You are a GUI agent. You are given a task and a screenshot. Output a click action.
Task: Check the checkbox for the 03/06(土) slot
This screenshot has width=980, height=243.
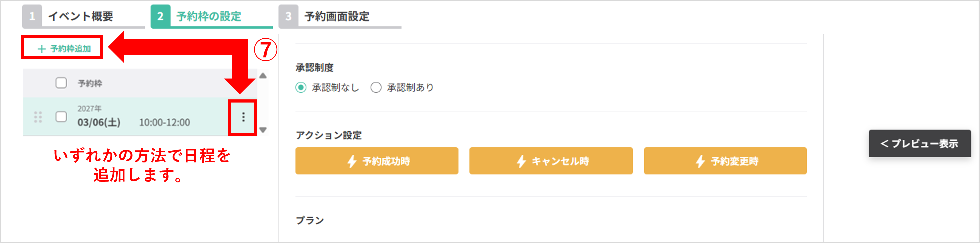pos(61,118)
